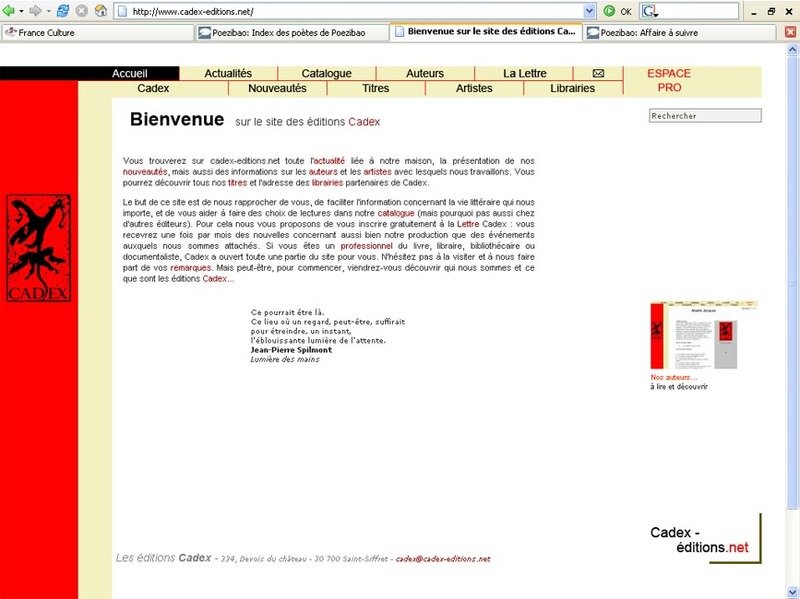Open the address bar history dropdown
The image size is (800, 599).
tap(589, 11)
